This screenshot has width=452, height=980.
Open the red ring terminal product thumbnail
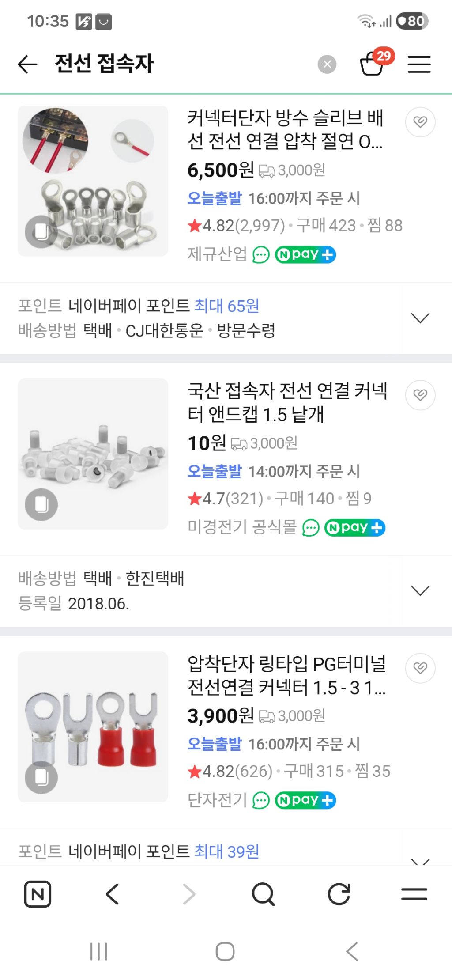pyautogui.click(x=93, y=726)
